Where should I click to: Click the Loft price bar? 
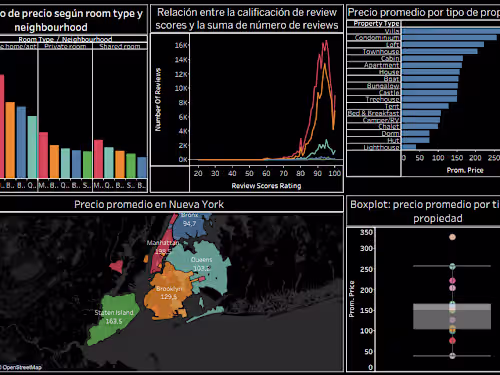443,44
